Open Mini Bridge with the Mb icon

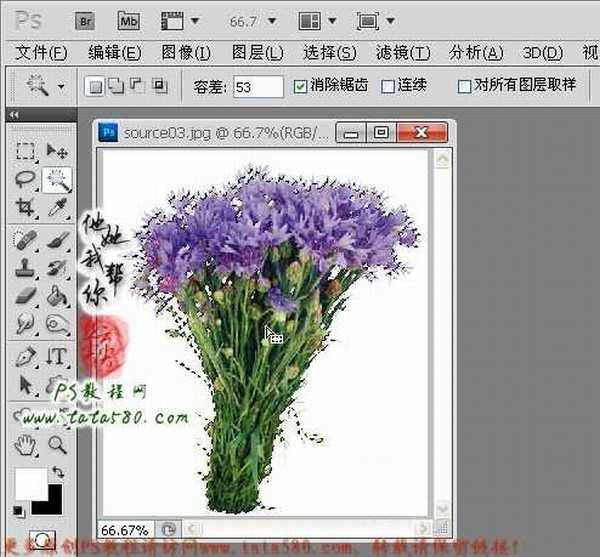(x=128, y=20)
